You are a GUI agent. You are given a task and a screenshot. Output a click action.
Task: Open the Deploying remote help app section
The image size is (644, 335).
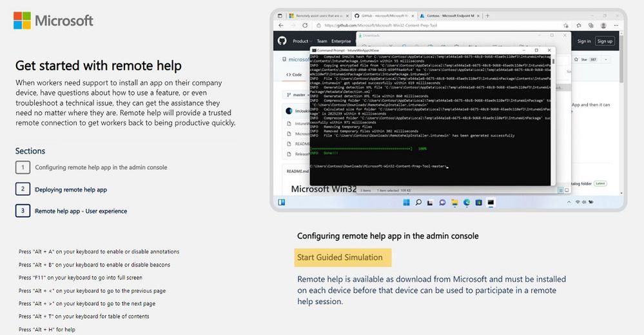tap(71, 190)
